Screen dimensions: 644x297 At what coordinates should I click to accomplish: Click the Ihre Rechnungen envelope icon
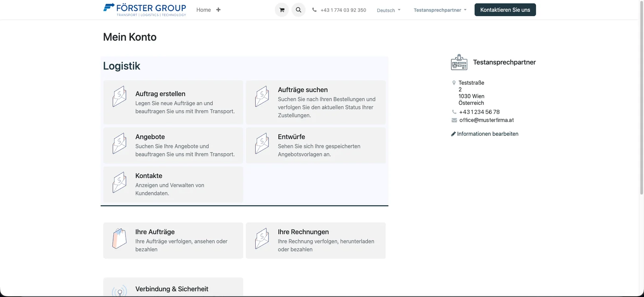262,239
